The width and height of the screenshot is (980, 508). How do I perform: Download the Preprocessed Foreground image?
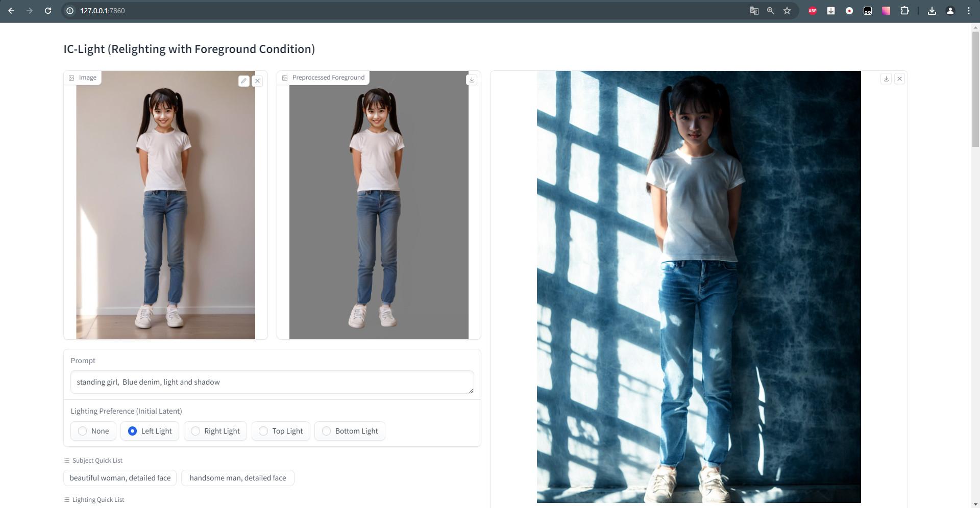point(472,80)
